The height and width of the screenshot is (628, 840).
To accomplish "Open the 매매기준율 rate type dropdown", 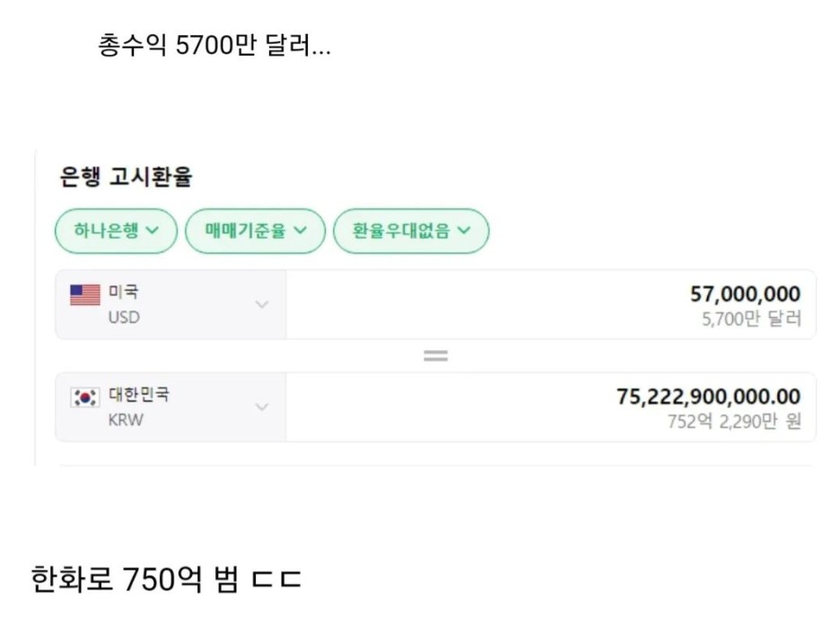I will coord(255,231).
